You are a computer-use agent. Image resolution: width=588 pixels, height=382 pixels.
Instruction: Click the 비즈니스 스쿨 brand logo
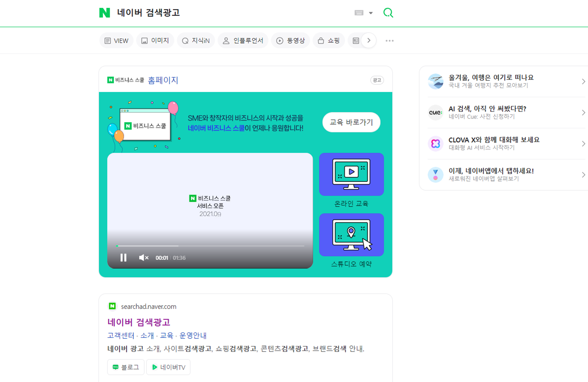coord(125,80)
